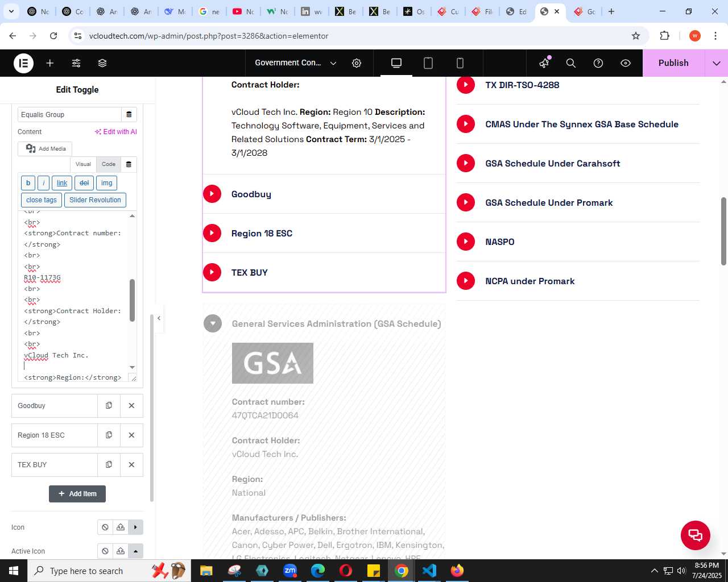Open page settings gear icon
728x582 pixels.
pyautogui.click(x=357, y=63)
